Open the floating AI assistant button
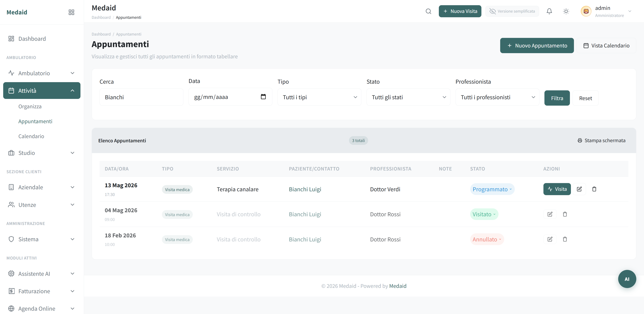This screenshot has width=644, height=314. [x=627, y=279]
